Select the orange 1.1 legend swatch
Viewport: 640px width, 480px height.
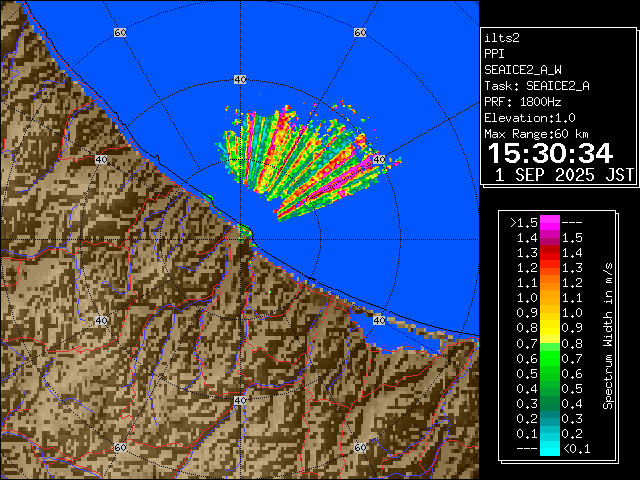[x=549, y=297]
